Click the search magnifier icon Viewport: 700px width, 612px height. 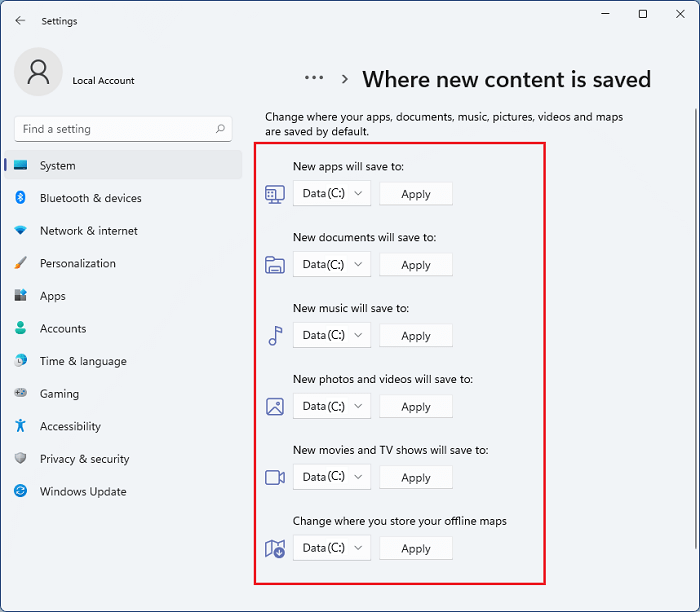click(x=220, y=129)
